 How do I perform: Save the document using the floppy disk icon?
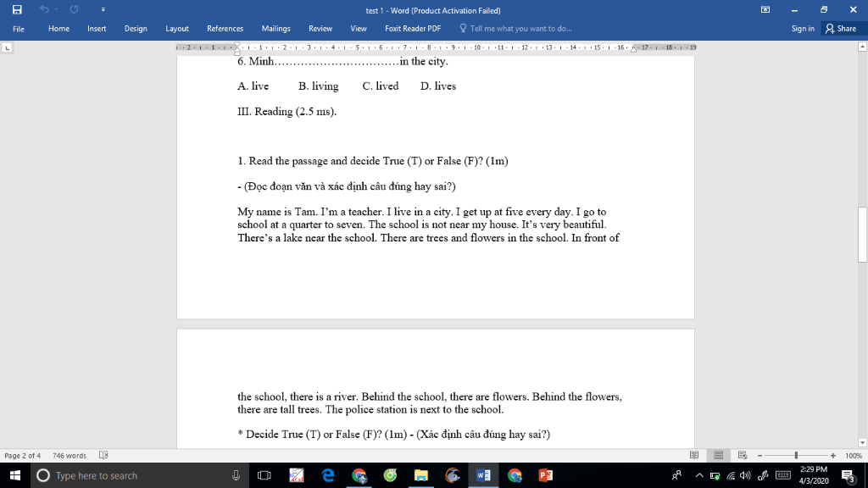click(x=17, y=9)
